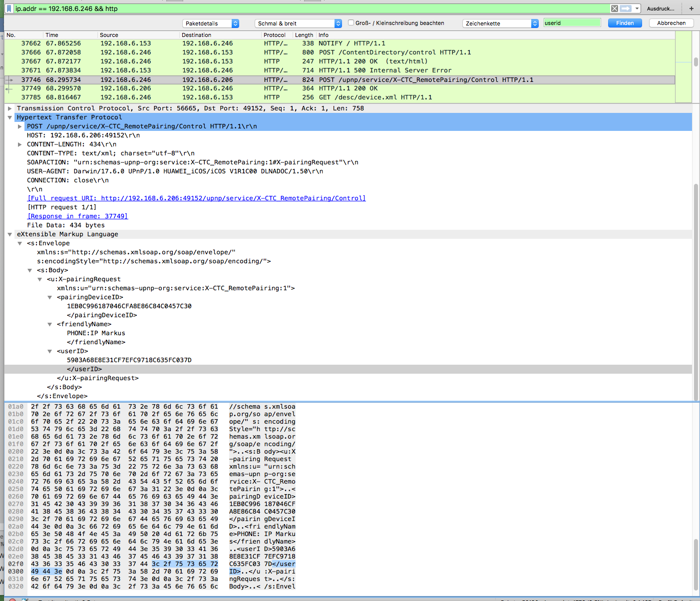Collapse the Hypertext Transfer Protocol section

[x=9, y=117]
